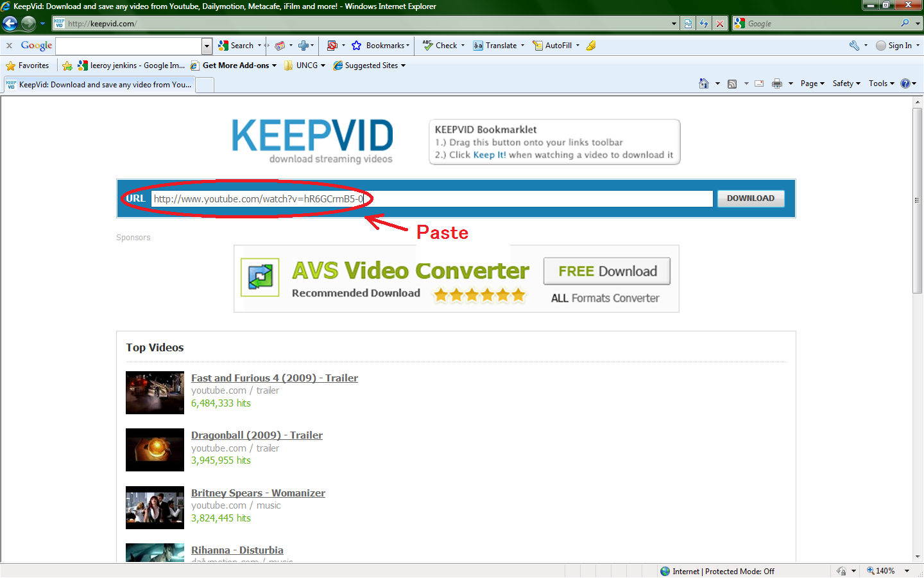The width and height of the screenshot is (924, 578).
Task: Expand the Google Toolbar search history dropdown
Action: [207, 46]
